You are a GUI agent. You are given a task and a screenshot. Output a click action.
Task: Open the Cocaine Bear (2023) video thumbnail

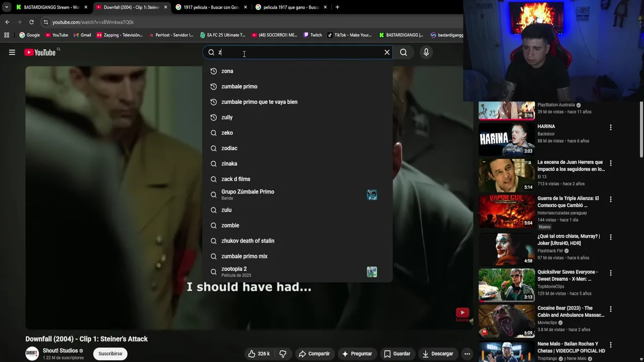point(507,321)
